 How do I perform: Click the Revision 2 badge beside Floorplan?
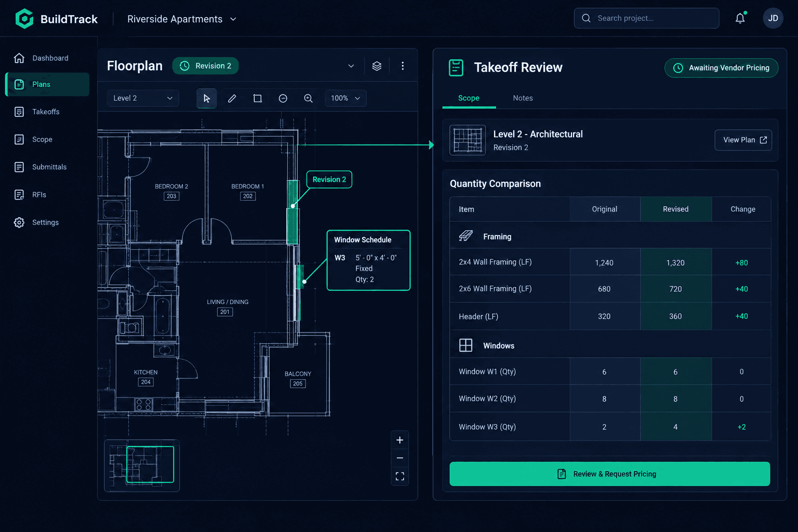click(205, 66)
